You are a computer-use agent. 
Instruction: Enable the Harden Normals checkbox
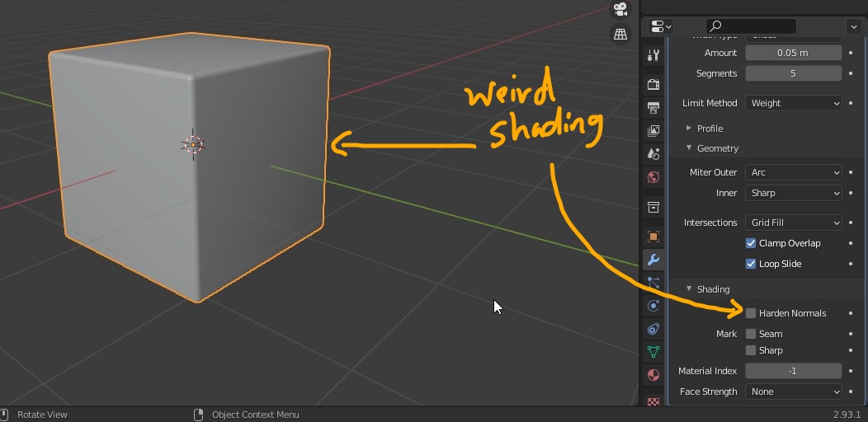tap(751, 313)
